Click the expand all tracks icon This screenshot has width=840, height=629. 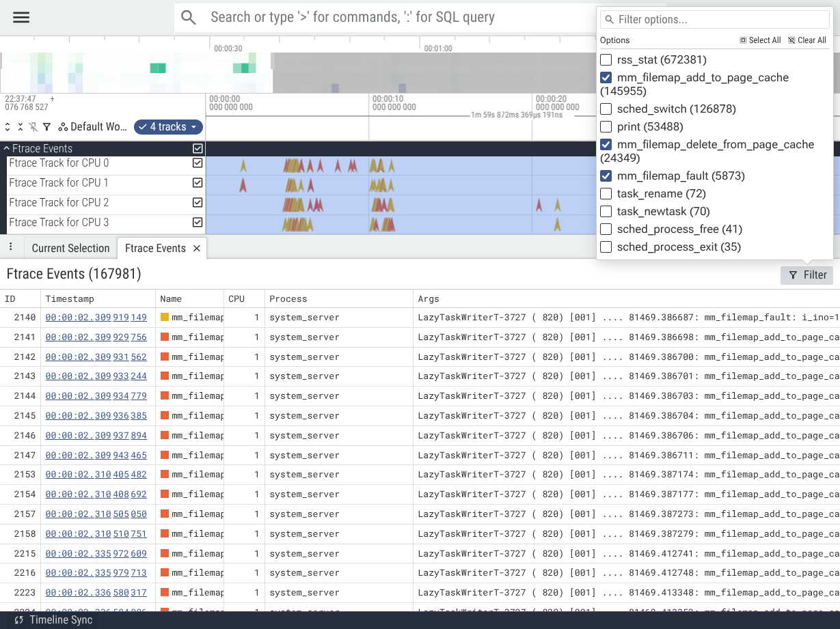8,127
